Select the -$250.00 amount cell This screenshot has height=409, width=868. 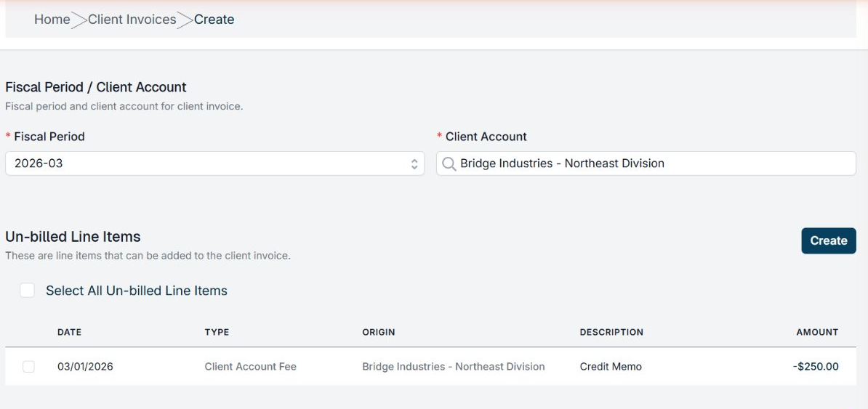[816, 367]
